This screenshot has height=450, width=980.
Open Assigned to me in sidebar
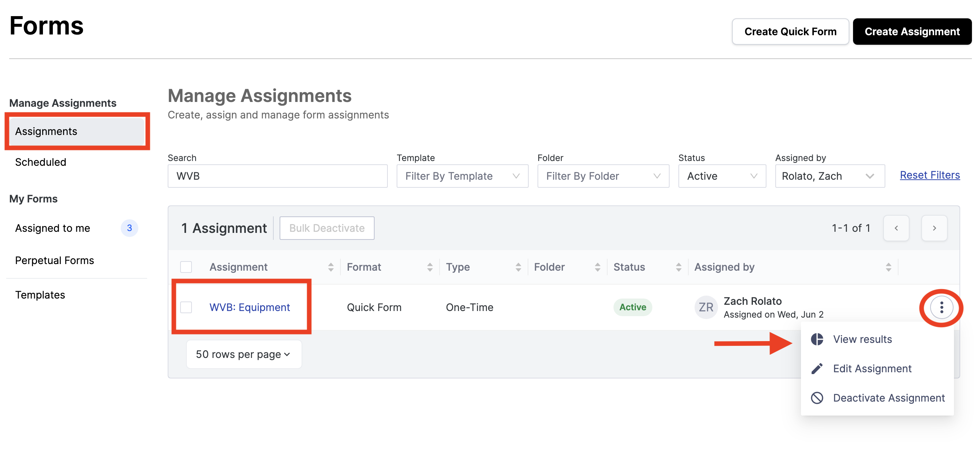[x=52, y=228]
